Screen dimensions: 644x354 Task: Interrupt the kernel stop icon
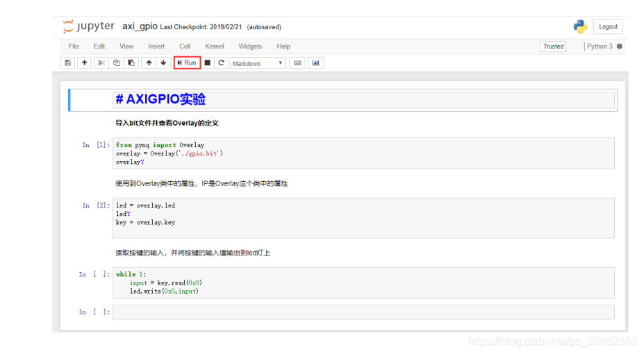coord(208,62)
